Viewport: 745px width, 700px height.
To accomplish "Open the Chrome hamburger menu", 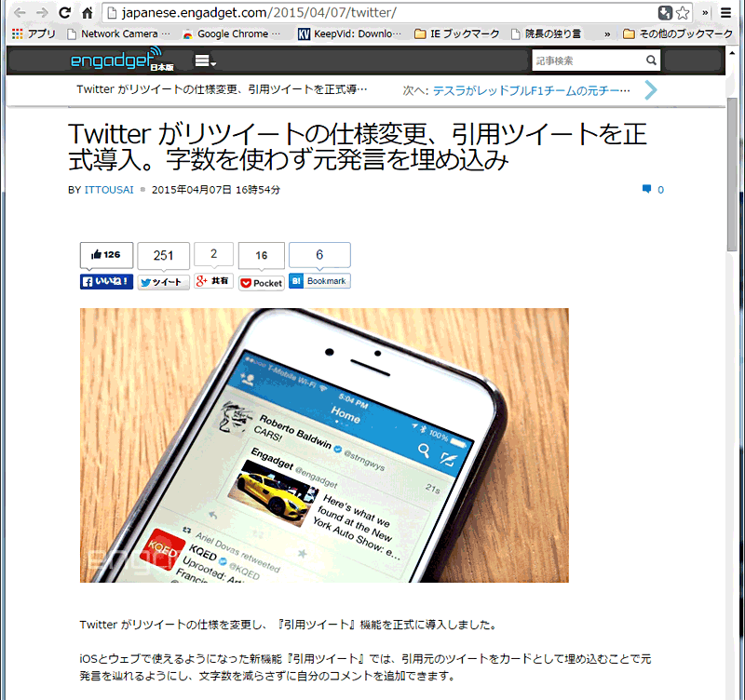I will tap(725, 13).
